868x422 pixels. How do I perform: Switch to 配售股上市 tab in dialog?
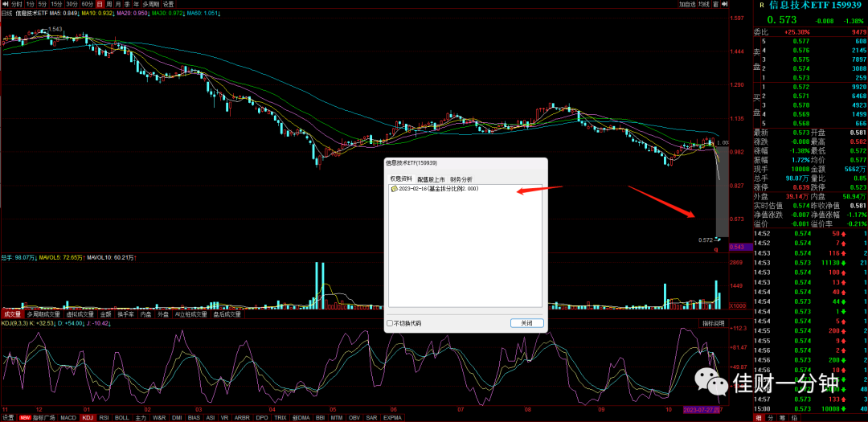tap(431, 179)
